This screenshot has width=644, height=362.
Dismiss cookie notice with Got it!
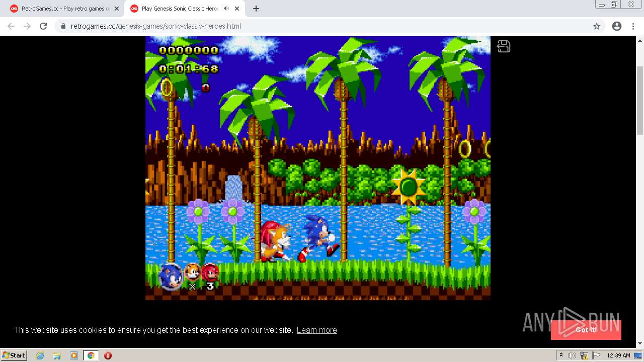(x=586, y=330)
